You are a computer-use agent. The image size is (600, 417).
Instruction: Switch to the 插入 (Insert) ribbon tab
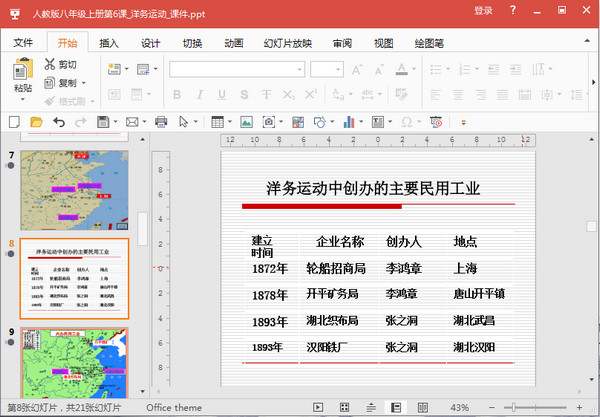point(109,43)
